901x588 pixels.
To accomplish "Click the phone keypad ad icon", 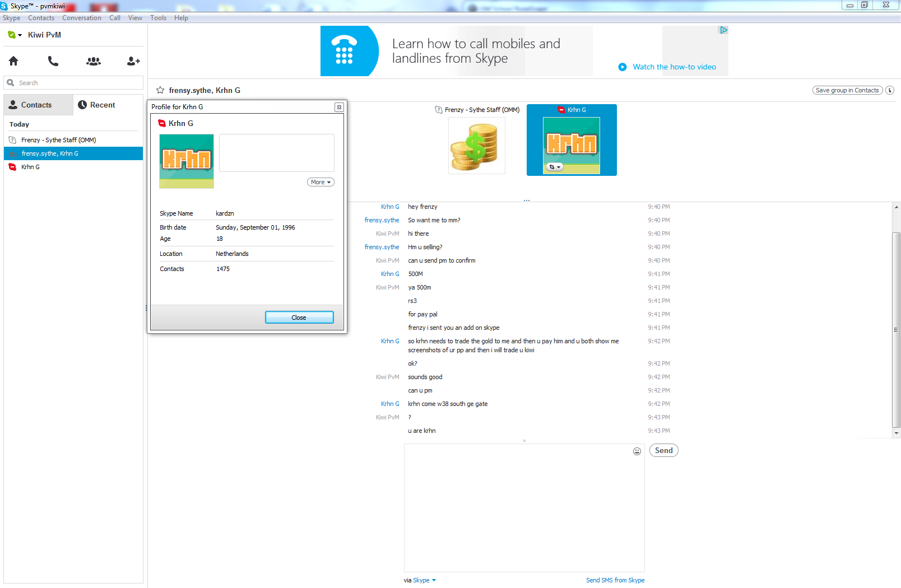I will (344, 51).
